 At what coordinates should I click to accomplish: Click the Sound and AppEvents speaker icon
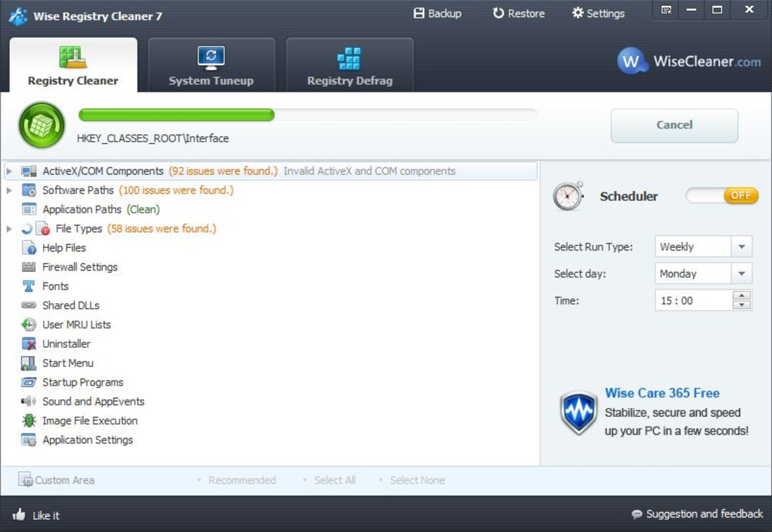click(x=29, y=402)
